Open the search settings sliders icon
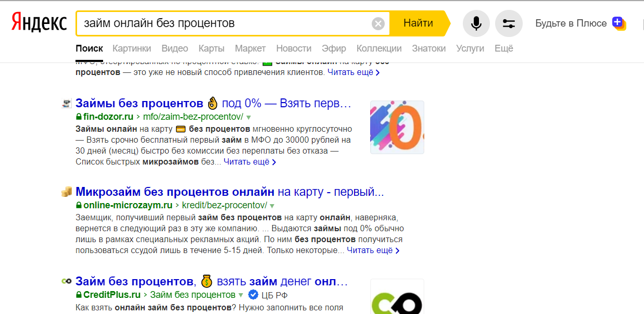This screenshot has width=644, height=314. (x=509, y=23)
